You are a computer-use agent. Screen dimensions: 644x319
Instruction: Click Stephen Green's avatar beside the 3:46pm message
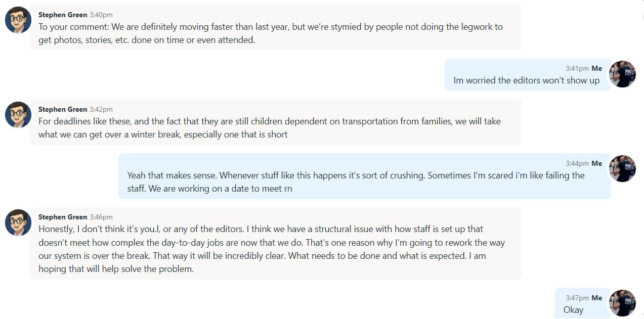pyautogui.click(x=18, y=222)
